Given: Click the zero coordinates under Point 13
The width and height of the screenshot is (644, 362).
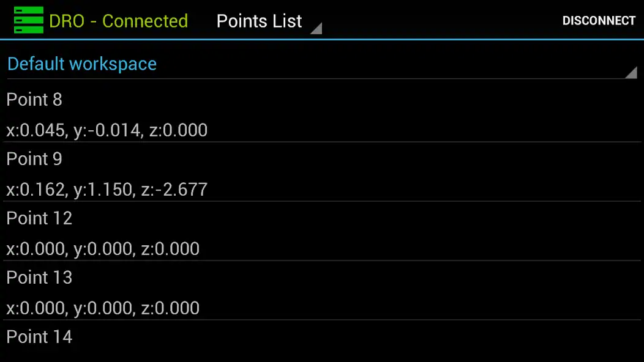Looking at the screenshot, I should [103, 308].
